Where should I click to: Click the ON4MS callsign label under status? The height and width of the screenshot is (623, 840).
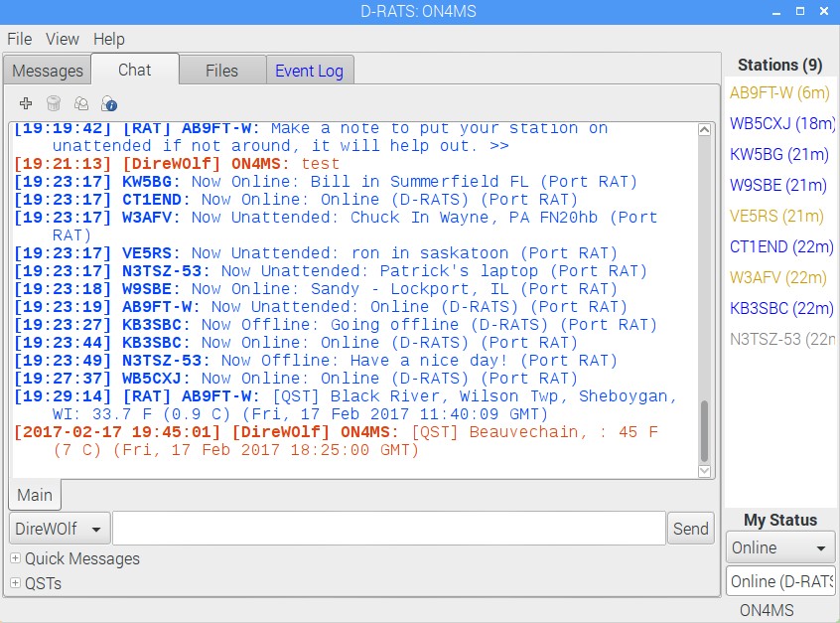point(767,610)
